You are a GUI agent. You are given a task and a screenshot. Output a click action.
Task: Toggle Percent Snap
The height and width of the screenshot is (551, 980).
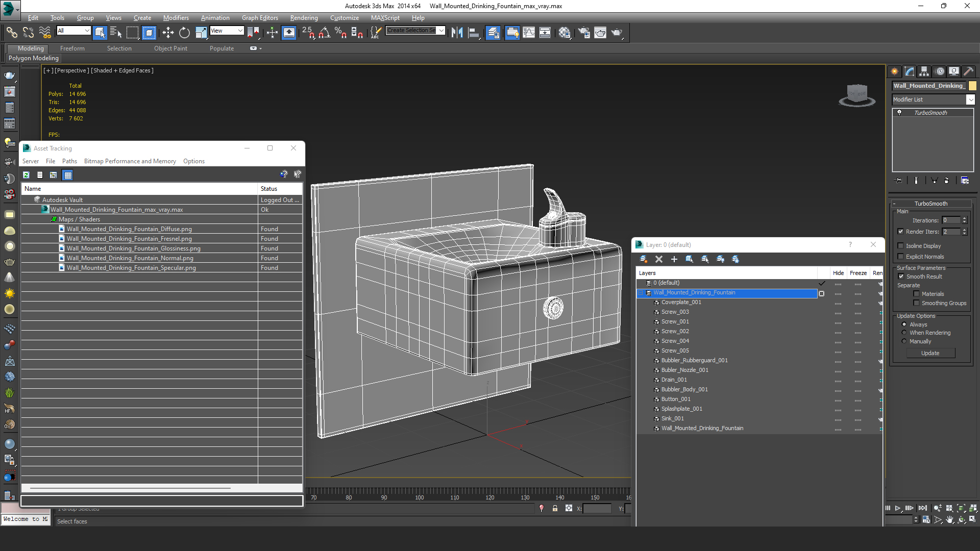[340, 33]
